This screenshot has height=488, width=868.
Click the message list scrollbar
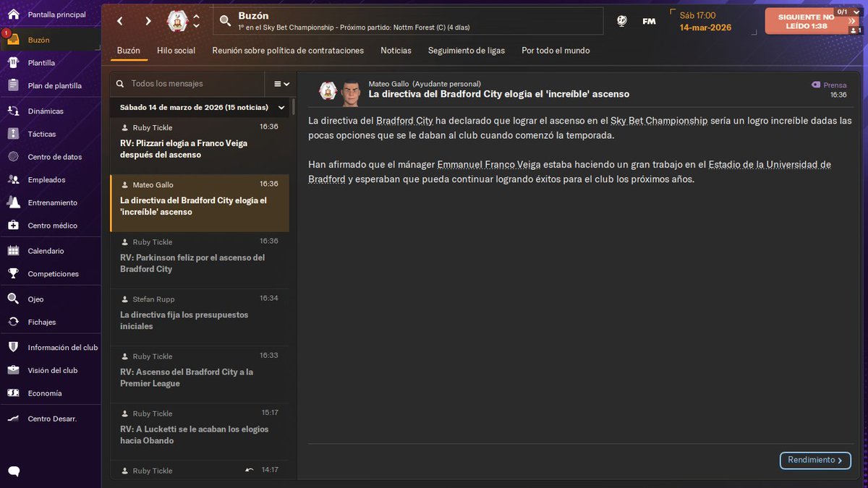pos(293,107)
